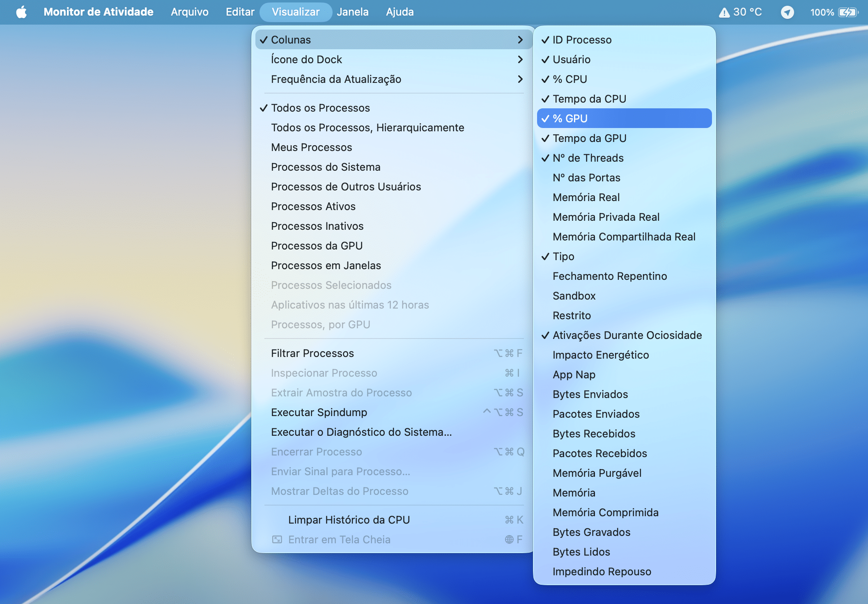Screen dimensions: 868x604
Task: Choose Todos os Processos, Hierarquicamente
Action: 367,128
